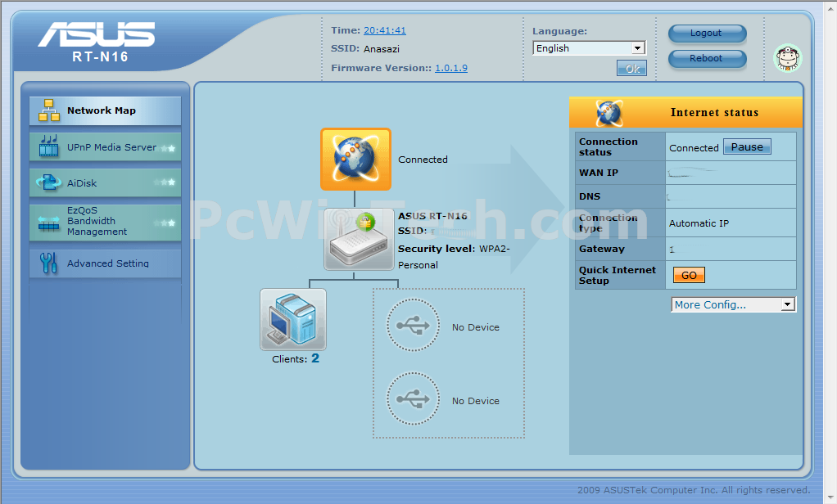
Task: Click the Network Map hierarchy icon
Action: (48, 110)
